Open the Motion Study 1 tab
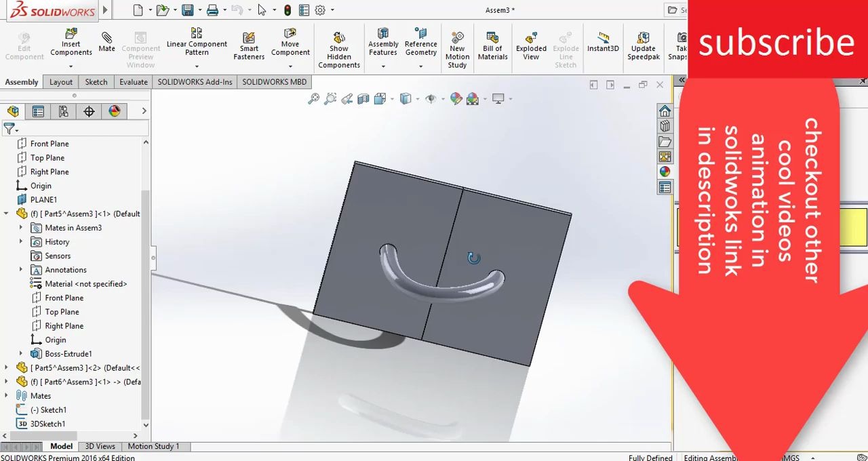This screenshot has height=461, width=868. click(x=153, y=446)
